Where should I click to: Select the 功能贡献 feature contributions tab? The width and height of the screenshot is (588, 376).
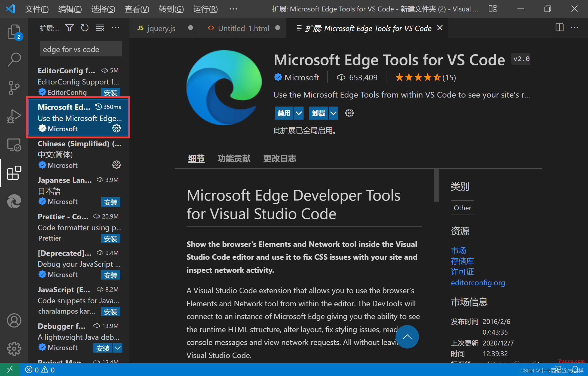click(x=234, y=158)
